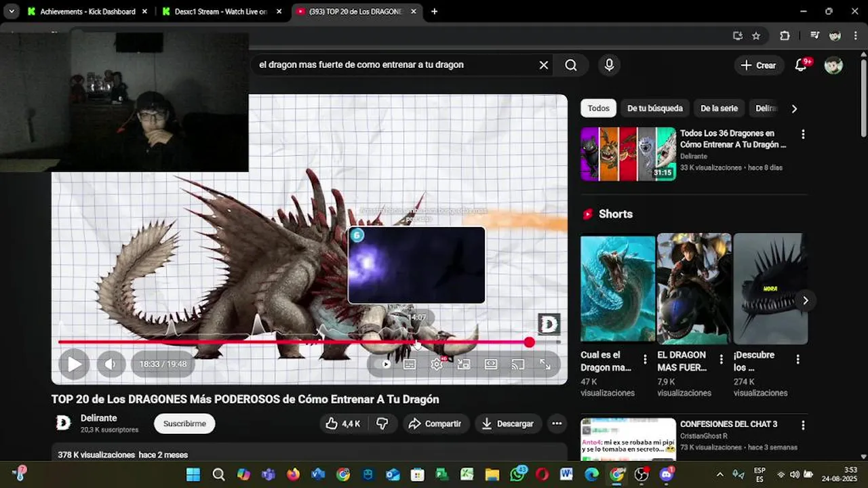Open Firefox from the taskbar
This screenshot has width=868, height=488.
point(293,474)
